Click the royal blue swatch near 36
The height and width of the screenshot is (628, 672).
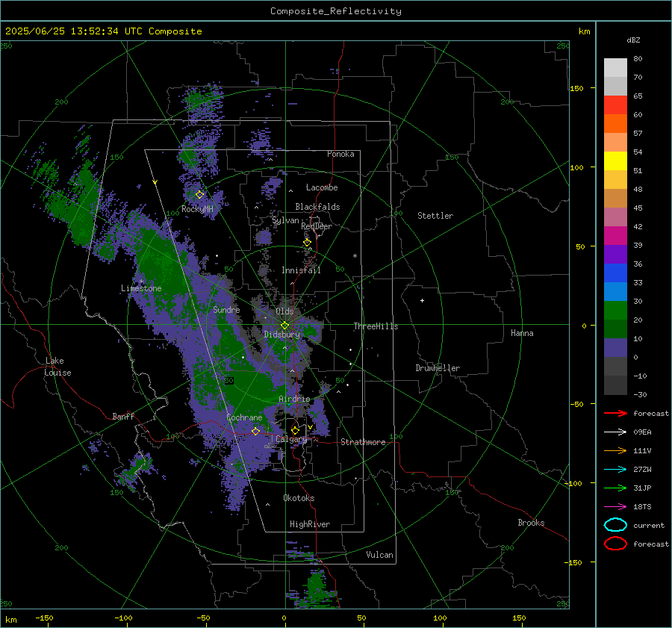click(x=615, y=273)
